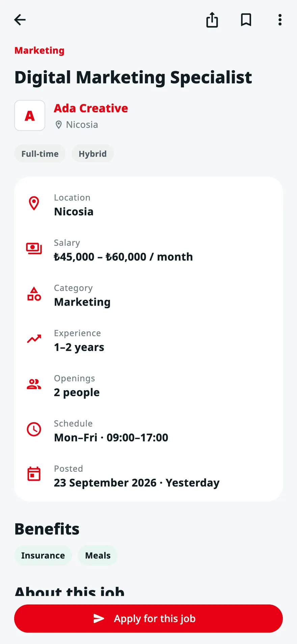Tap the openings people icon

click(34, 384)
